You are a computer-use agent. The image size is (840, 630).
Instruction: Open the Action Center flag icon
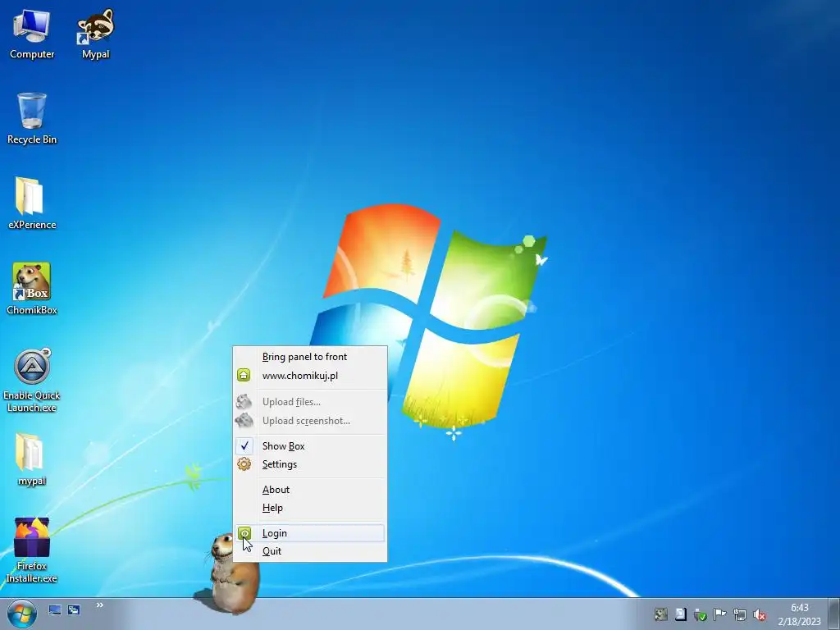click(x=720, y=614)
